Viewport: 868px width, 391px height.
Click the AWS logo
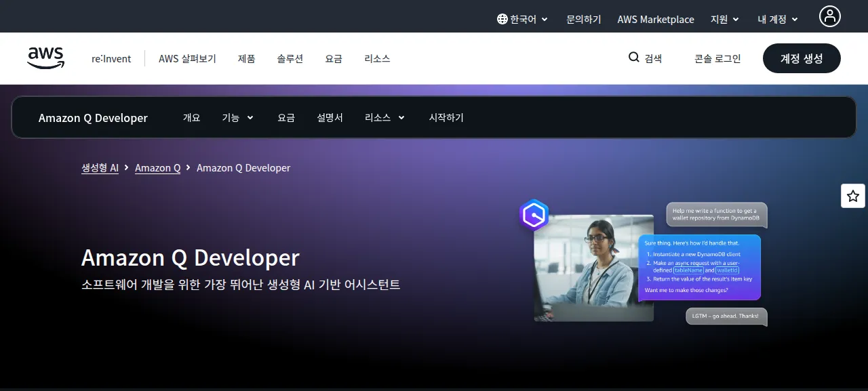pos(46,58)
